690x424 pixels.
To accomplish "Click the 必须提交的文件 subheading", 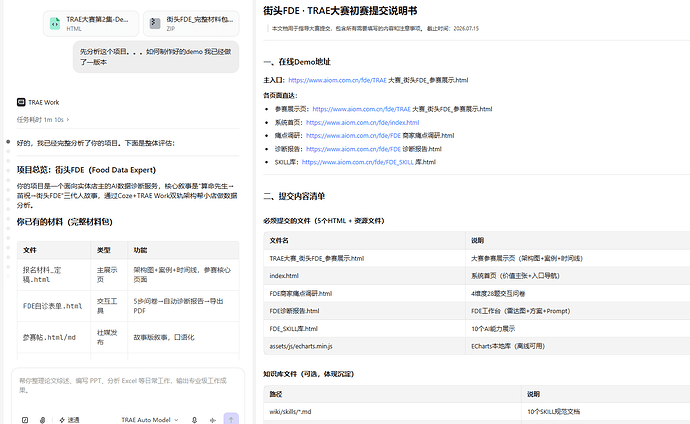I will coord(324,221).
